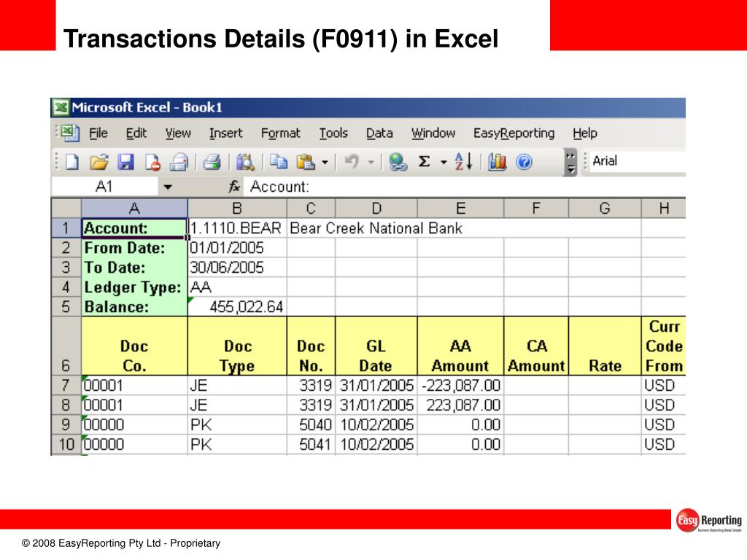Click the Save floppy disk icon
Viewport: 747px width, 560px height.
click(125, 163)
